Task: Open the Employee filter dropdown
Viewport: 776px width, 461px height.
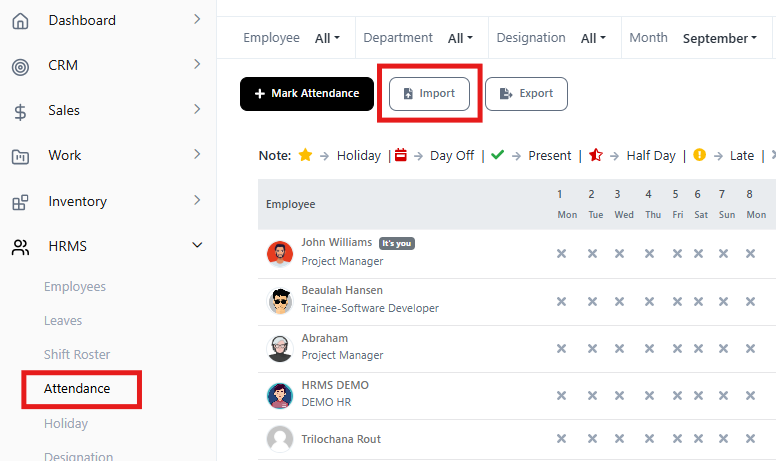Action: click(x=327, y=38)
